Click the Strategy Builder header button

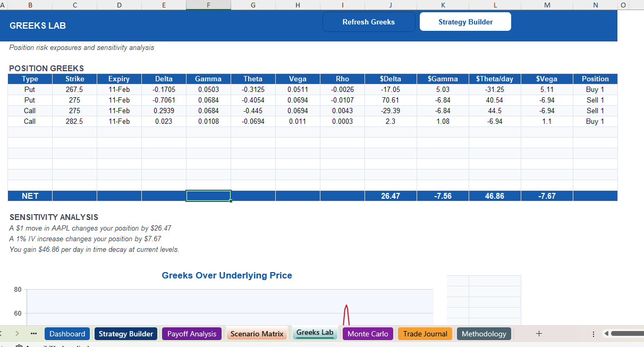point(465,22)
